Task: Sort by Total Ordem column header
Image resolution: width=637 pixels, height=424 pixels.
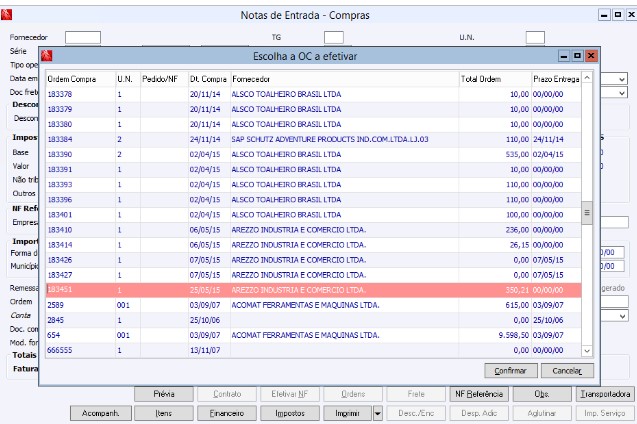Action: tap(495, 79)
